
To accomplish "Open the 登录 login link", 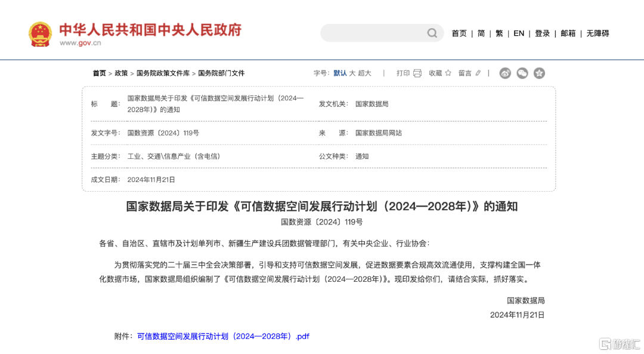I will [542, 33].
